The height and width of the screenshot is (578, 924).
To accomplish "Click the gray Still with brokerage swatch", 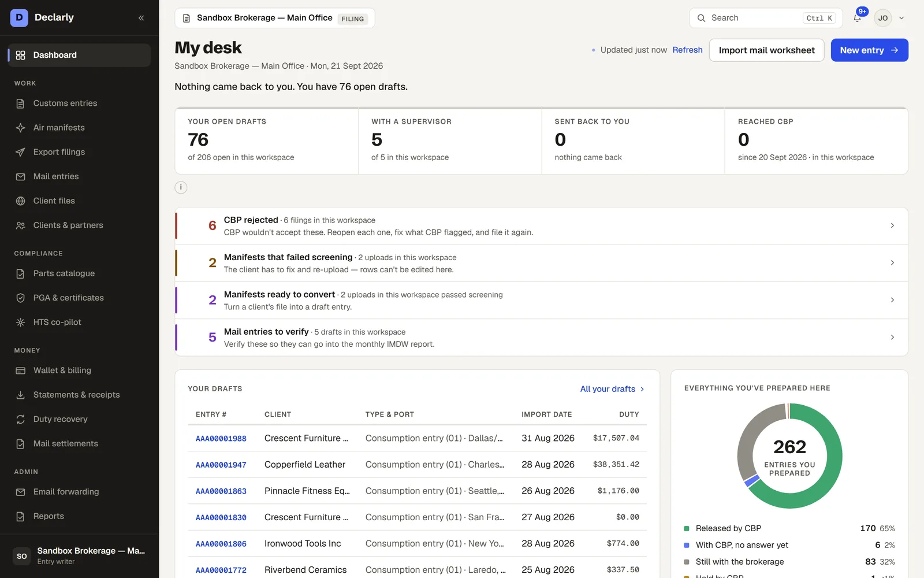I will pyautogui.click(x=687, y=562).
